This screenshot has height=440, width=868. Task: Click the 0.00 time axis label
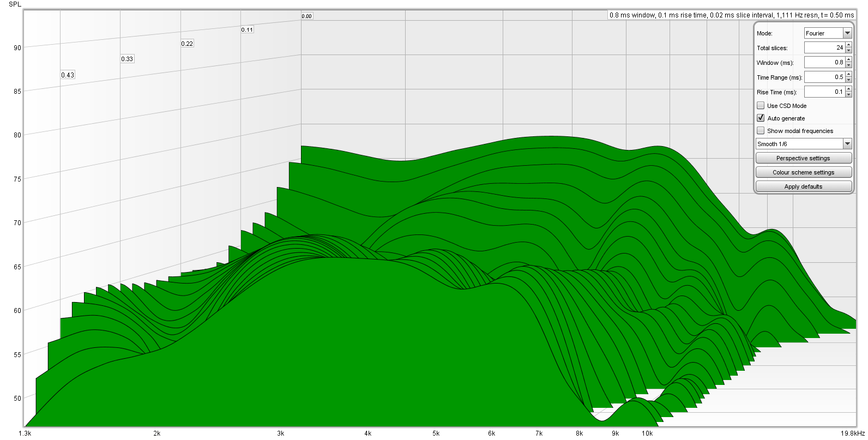click(307, 16)
